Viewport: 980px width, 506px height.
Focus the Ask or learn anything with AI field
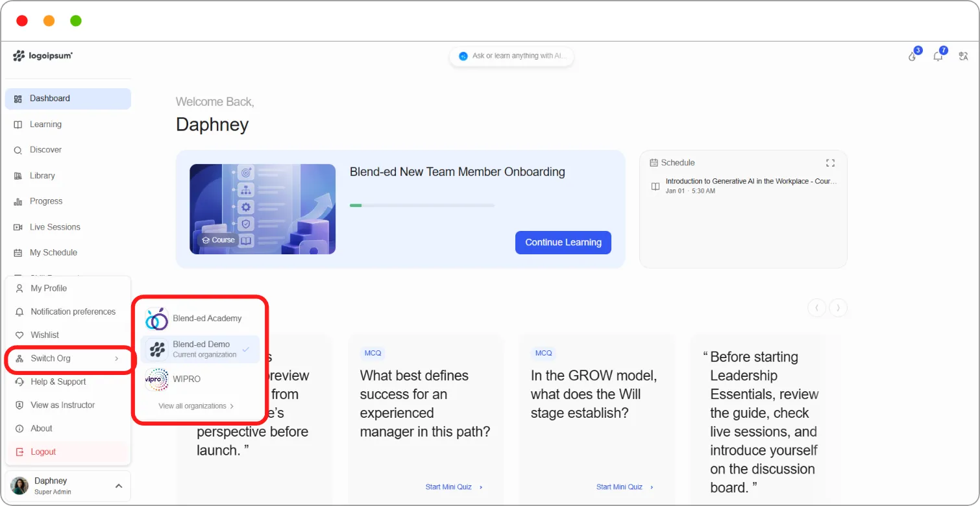pyautogui.click(x=511, y=56)
